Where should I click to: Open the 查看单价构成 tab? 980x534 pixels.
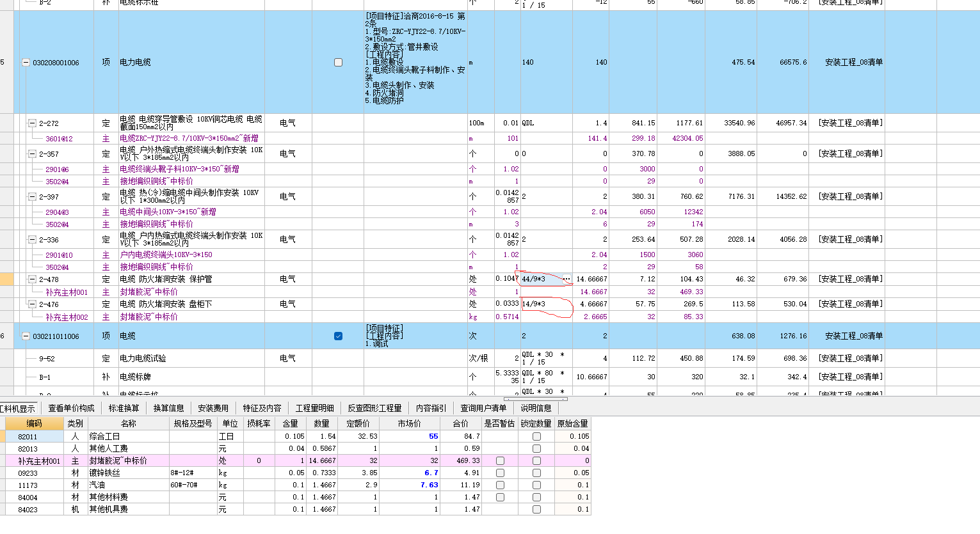[71, 408]
